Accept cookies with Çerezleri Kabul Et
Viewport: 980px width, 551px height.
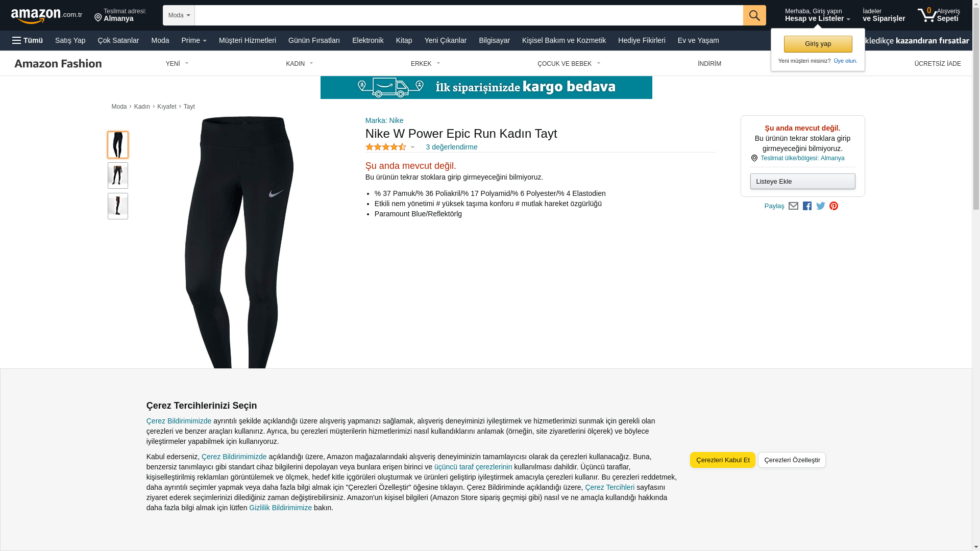[x=722, y=460]
